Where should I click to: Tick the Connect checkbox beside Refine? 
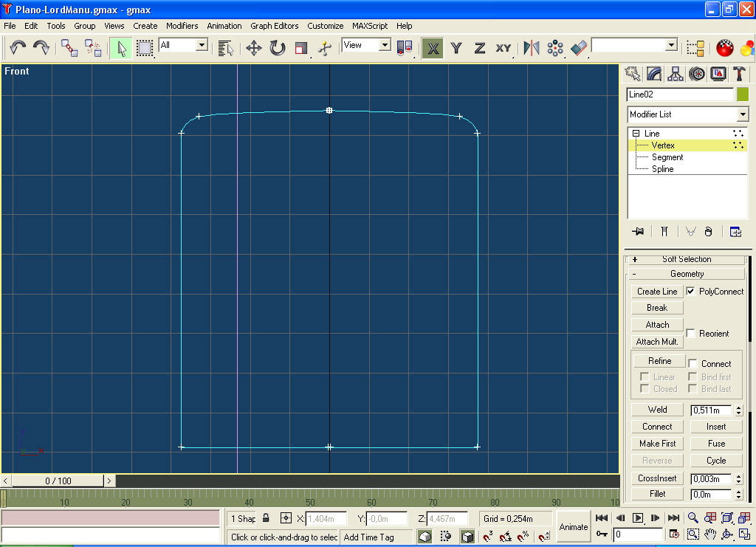693,363
